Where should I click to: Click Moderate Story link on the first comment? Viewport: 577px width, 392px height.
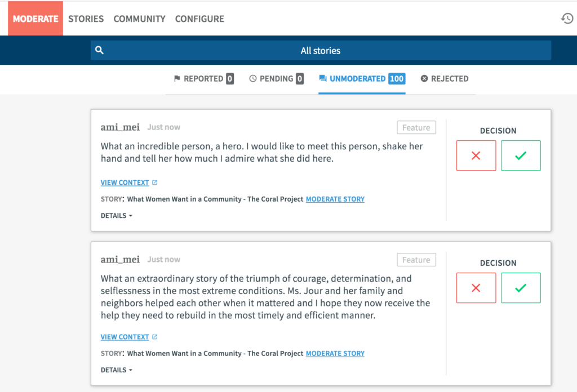tap(335, 199)
